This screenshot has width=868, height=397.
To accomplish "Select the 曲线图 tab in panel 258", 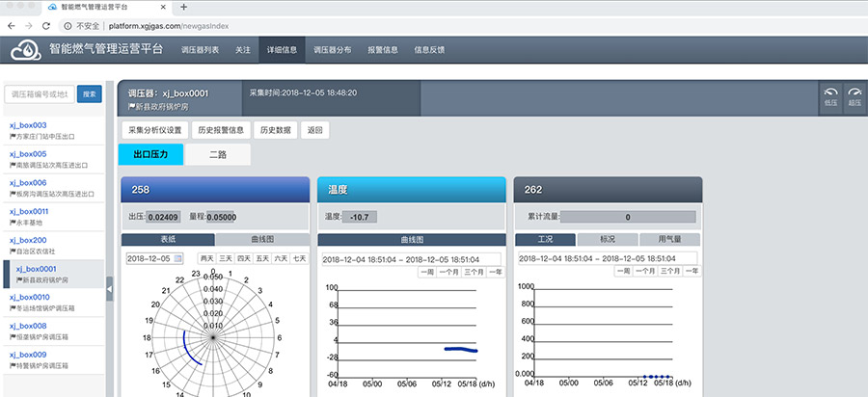I will coord(261,239).
